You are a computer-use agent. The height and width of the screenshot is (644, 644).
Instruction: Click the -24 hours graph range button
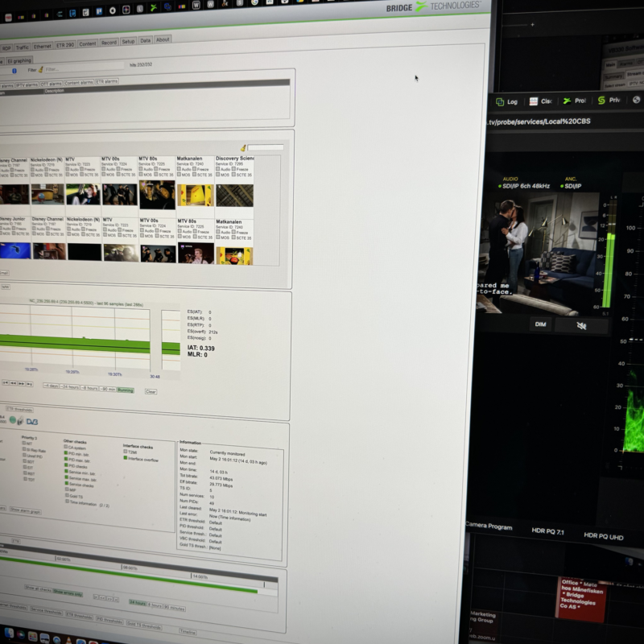point(69,387)
